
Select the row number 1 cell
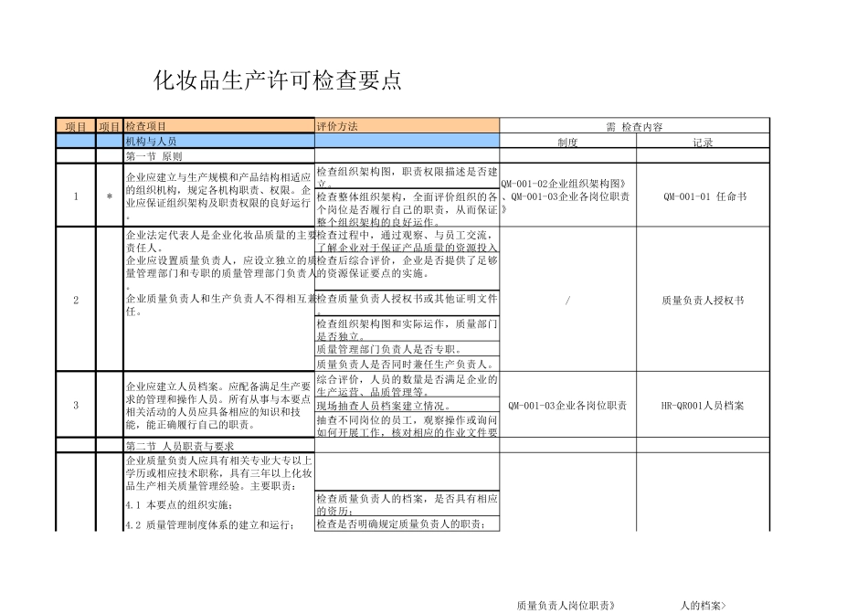[76, 196]
